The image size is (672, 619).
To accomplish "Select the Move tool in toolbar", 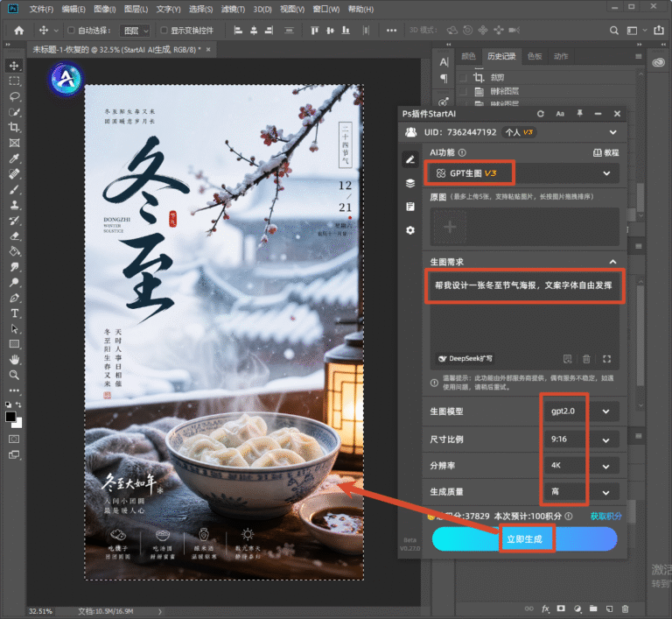I will pyautogui.click(x=14, y=66).
